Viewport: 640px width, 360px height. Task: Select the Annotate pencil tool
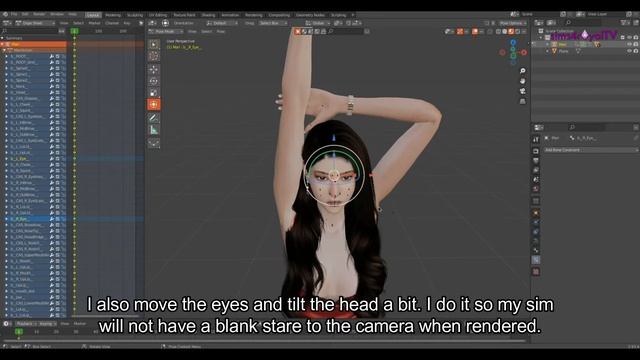(x=154, y=118)
